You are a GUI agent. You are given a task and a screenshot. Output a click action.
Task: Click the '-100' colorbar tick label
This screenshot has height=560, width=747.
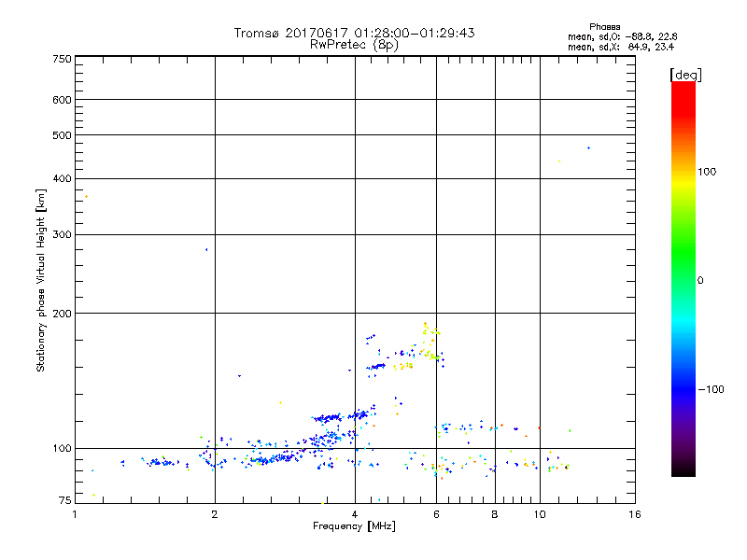pyautogui.click(x=712, y=389)
